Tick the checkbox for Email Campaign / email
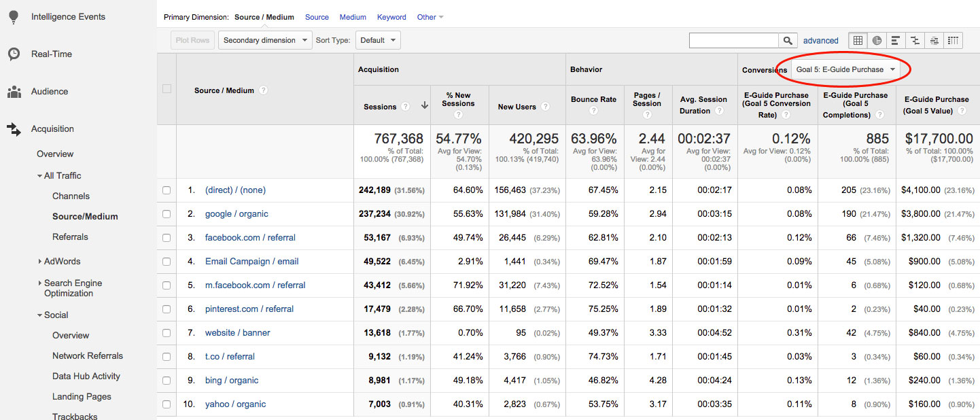 [x=167, y=262]
